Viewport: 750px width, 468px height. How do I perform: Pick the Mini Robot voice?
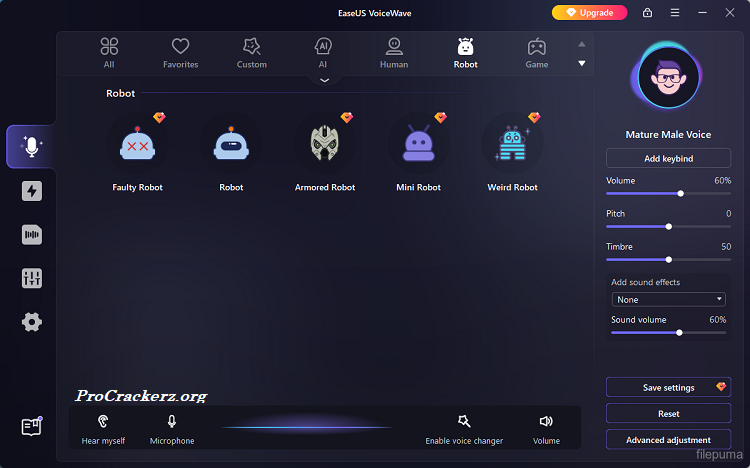point(416,146)
